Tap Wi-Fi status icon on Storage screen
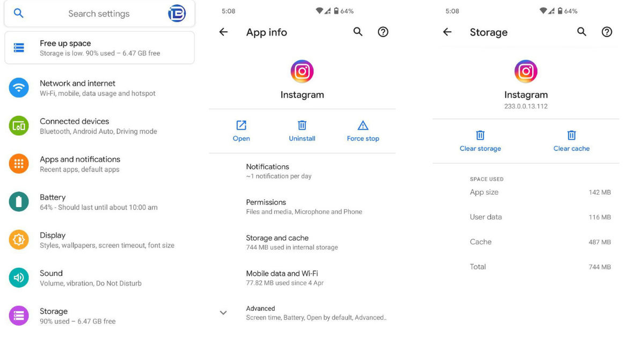Image resolution: width=644 pixels, height=338 pixels. click(543, 11)
